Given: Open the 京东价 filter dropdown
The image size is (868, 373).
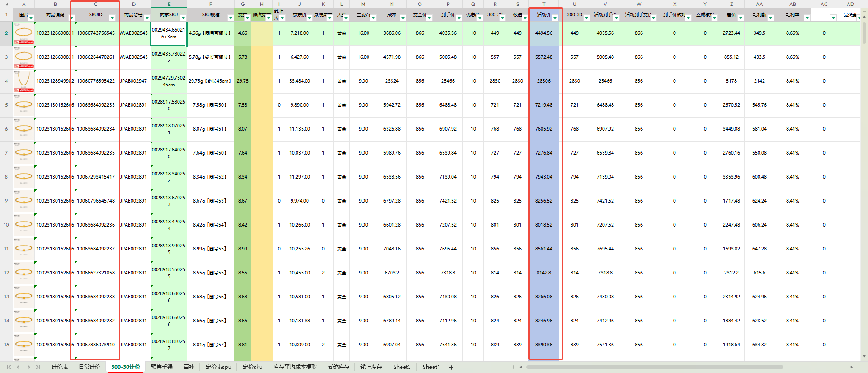Looking at the screenshot, I should click(309, 18).
